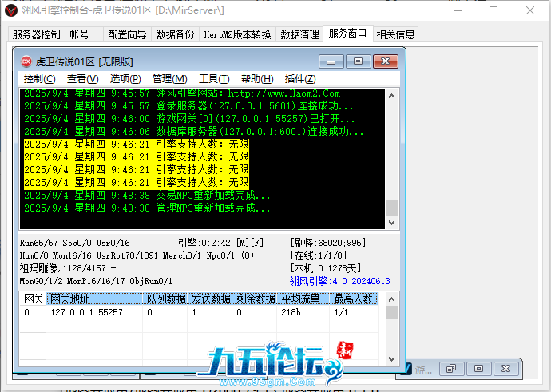Image resolution: width=551 pixels, height=392 pixels.
Task: Click the red icon of 虎卫传说01区 window
Action: pyautogui.click(x=26, y=61)
